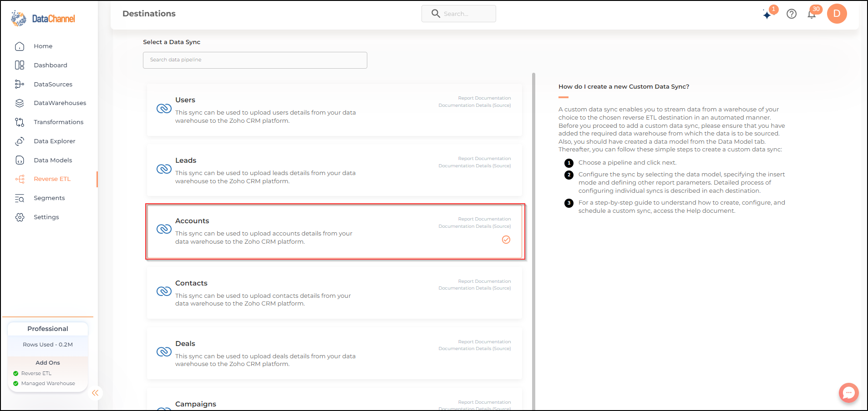Click the Zoho CRM icon beside Deals
Viewport: 868px width, 411px height.
[x=164, y=352]
